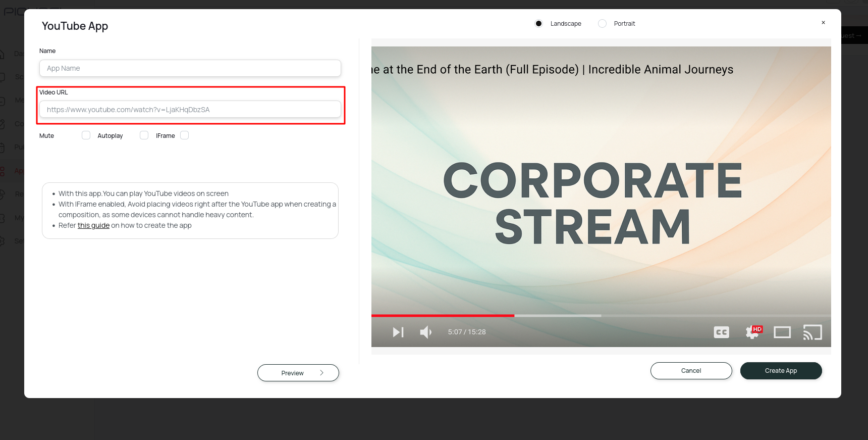
Task: Mute the video using the speaker icon
Action: [x=425, y=332]
